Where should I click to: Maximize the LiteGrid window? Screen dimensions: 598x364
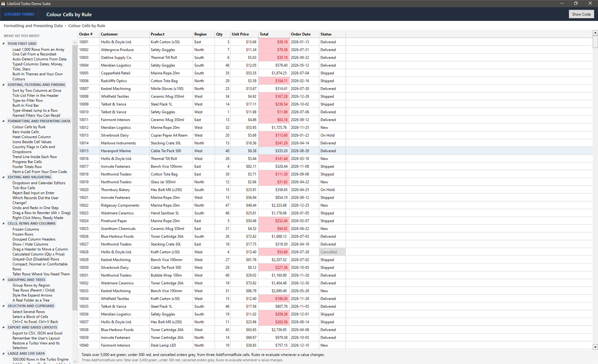tap(576, 3)
